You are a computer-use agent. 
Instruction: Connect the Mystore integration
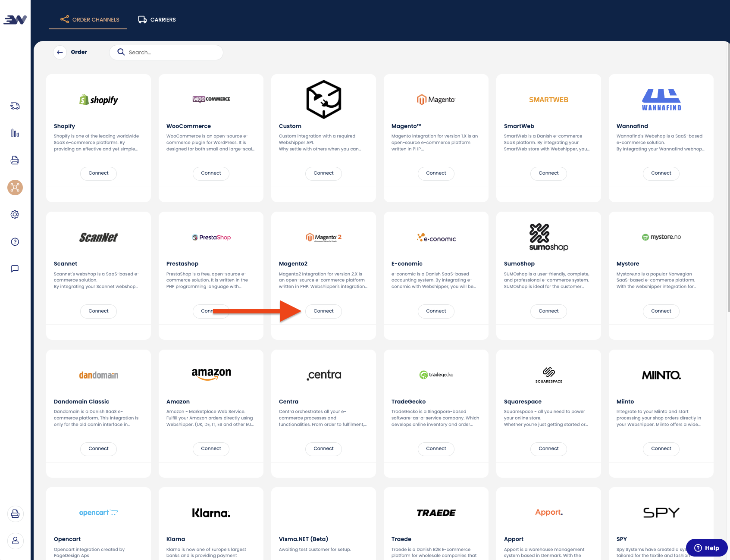(x=661, y=311)
